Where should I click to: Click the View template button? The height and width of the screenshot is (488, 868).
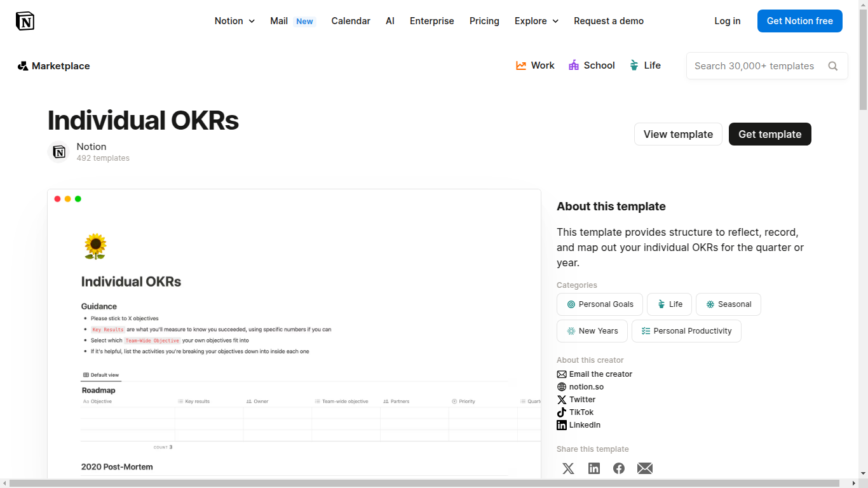(x=678, y=134)
